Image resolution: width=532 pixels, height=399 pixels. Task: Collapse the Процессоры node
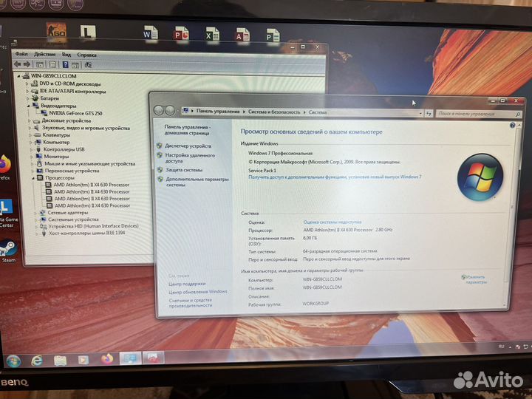click(33, 178)
